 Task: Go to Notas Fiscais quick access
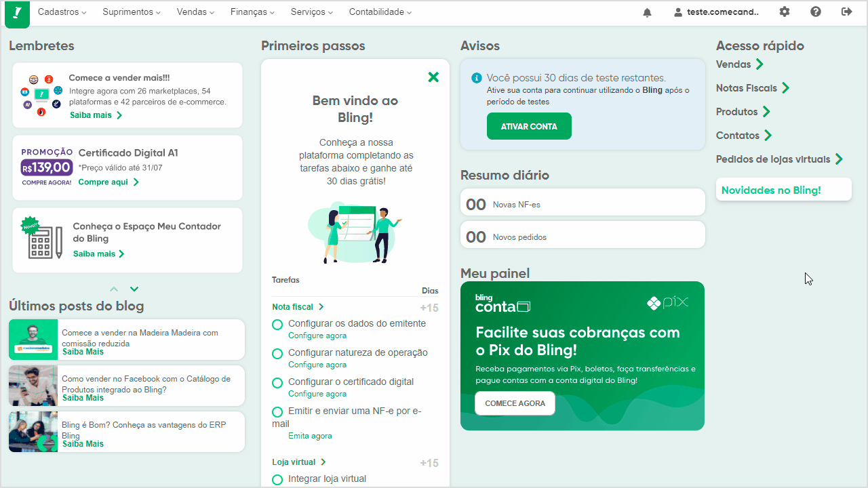click(x=753, y=88)
